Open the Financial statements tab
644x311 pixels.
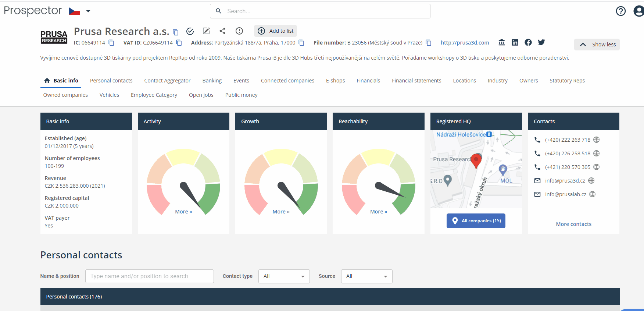coord(416,81)
